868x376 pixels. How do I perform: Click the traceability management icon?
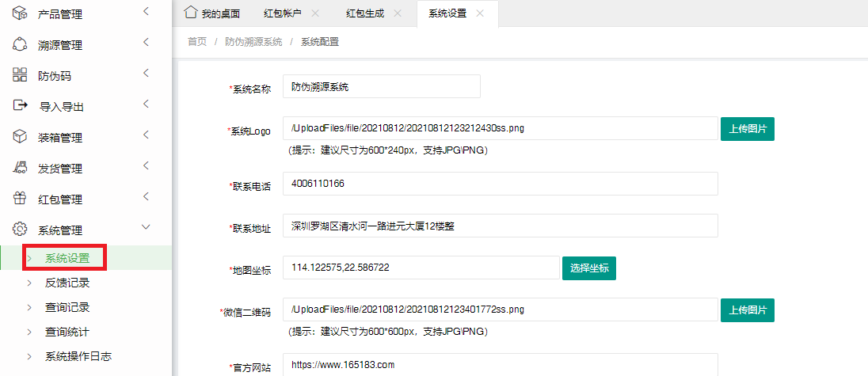coord(20,44)
